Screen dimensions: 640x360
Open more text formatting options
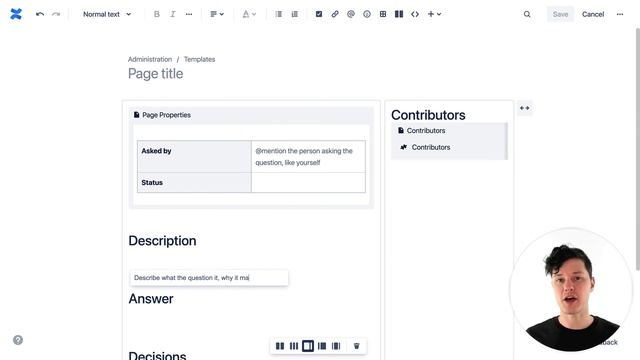[x=189, y=14]
